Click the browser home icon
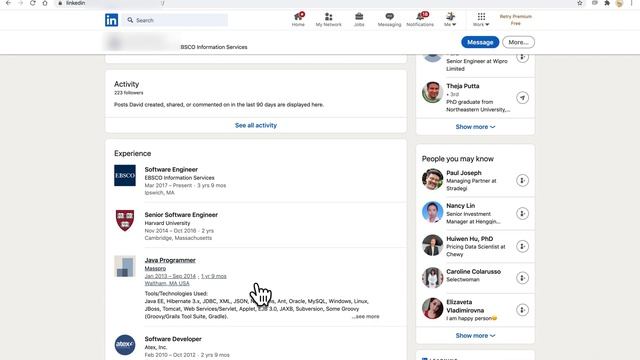Image resolution: width=640 pixels, height=360 pixels. pyautogui.click(x=45, y=3)
